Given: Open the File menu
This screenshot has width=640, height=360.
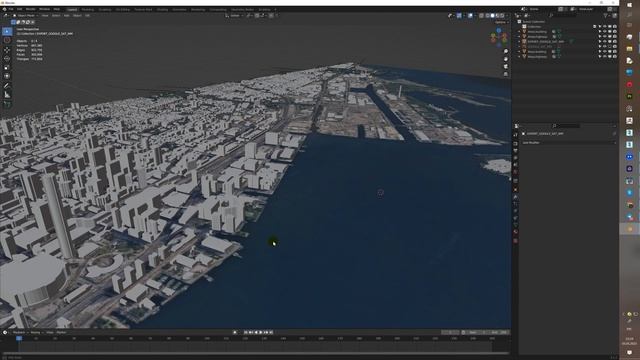Looking at the screenshot, I should tap(11, 9).
